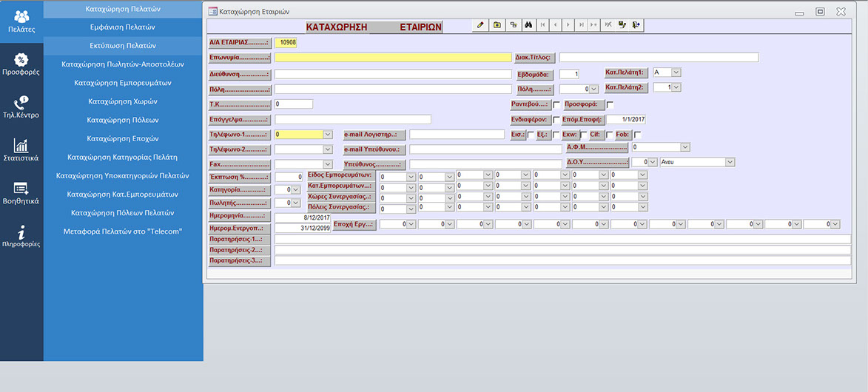The width and height of the screenshot is (868, 392).
Task: Check the Fob checkbox
Action: pos(637,135)
